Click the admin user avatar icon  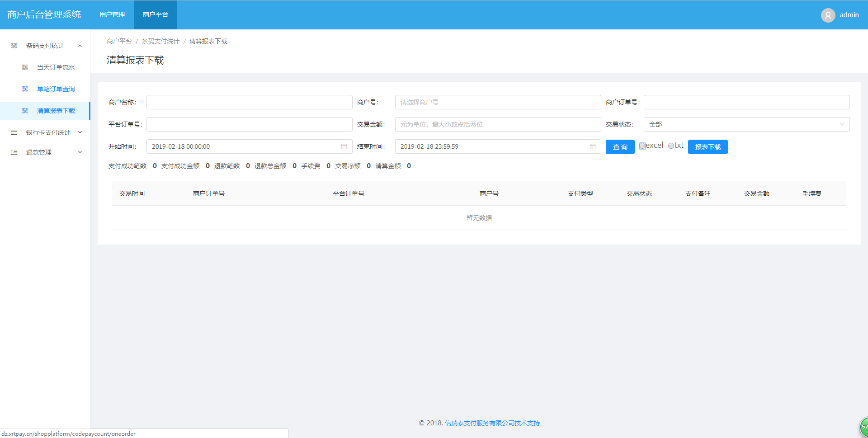828,15
